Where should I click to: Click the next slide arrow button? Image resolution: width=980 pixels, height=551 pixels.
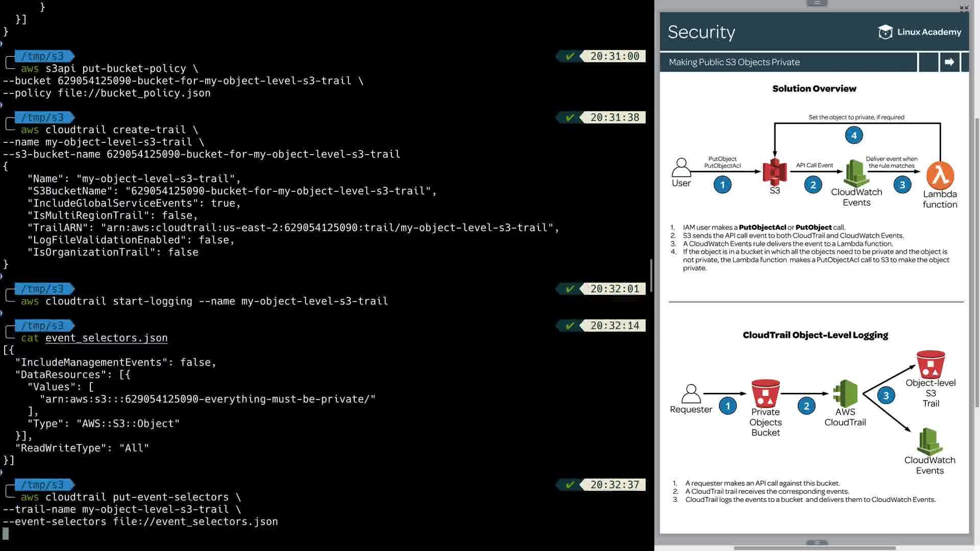click(949, 62)
